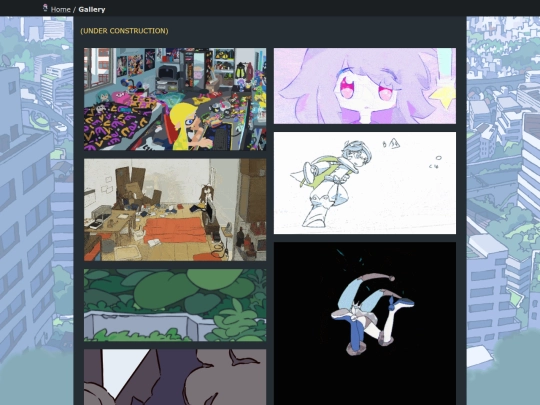Open the purple-haired girl portrait thumbnail
This screenshot has height=405, width=540.
(x=365, y=86)
